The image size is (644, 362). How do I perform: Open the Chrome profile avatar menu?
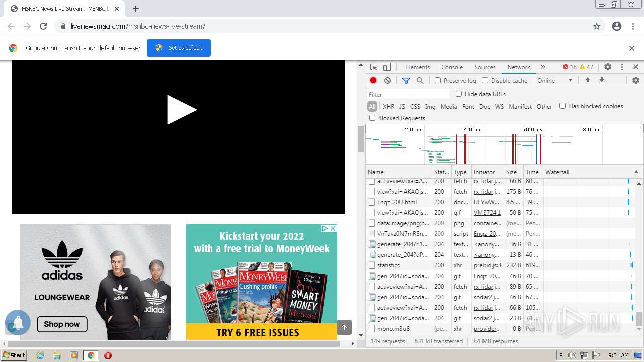(617, 26)
